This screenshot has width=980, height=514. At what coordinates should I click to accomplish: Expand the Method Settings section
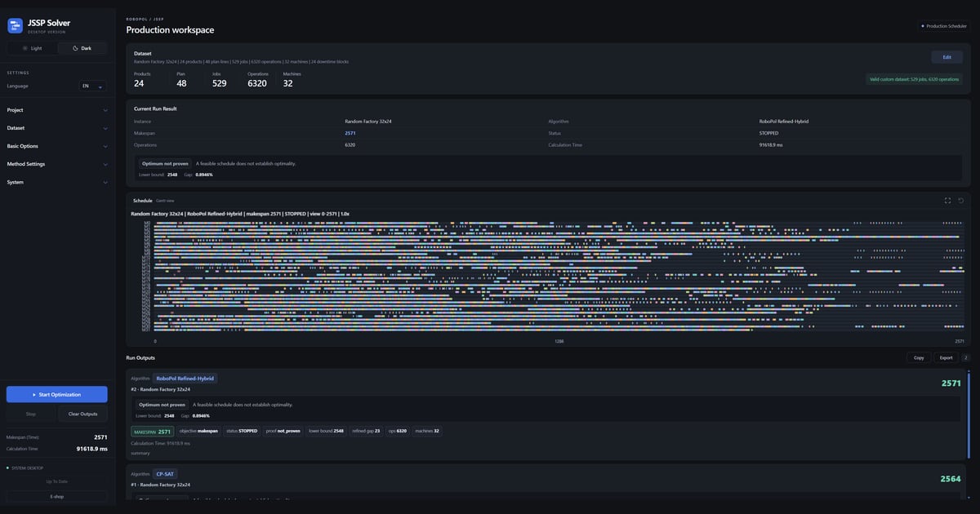[56, 164]
